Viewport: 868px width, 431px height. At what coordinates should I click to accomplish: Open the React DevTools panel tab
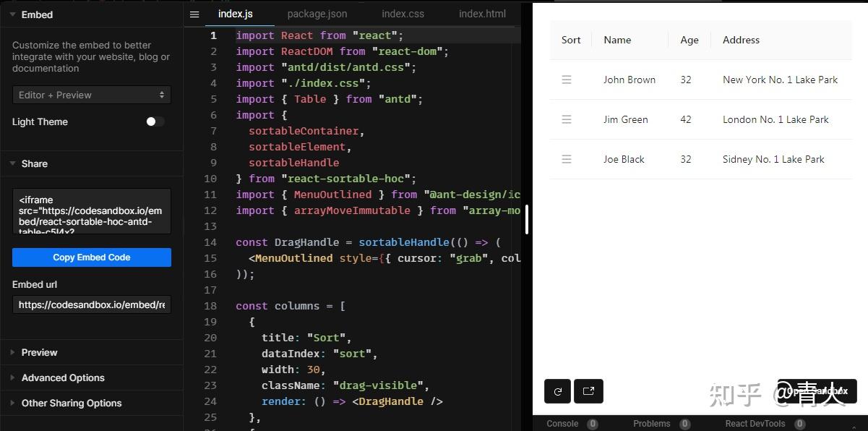755,424
